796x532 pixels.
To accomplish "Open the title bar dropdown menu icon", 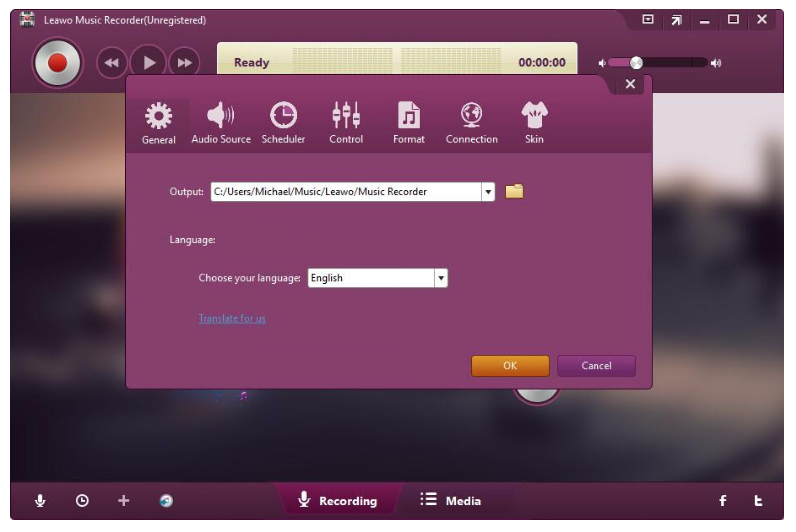I will (648, 19).
